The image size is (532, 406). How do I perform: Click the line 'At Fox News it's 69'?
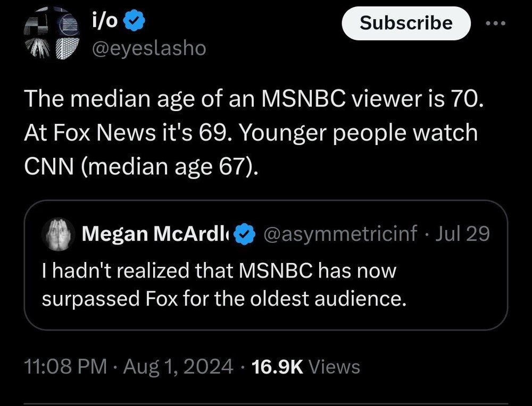pyautogui.click(x=251, y=133)
